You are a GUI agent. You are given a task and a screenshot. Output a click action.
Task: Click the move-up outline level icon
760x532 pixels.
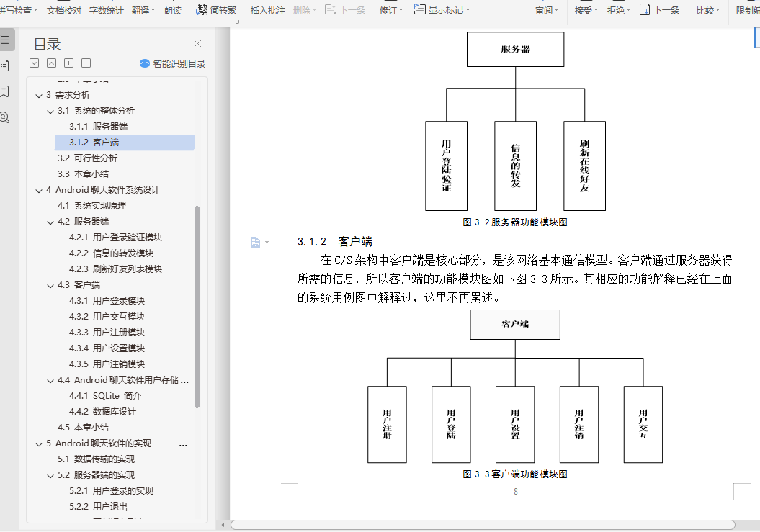pos(51,63)
